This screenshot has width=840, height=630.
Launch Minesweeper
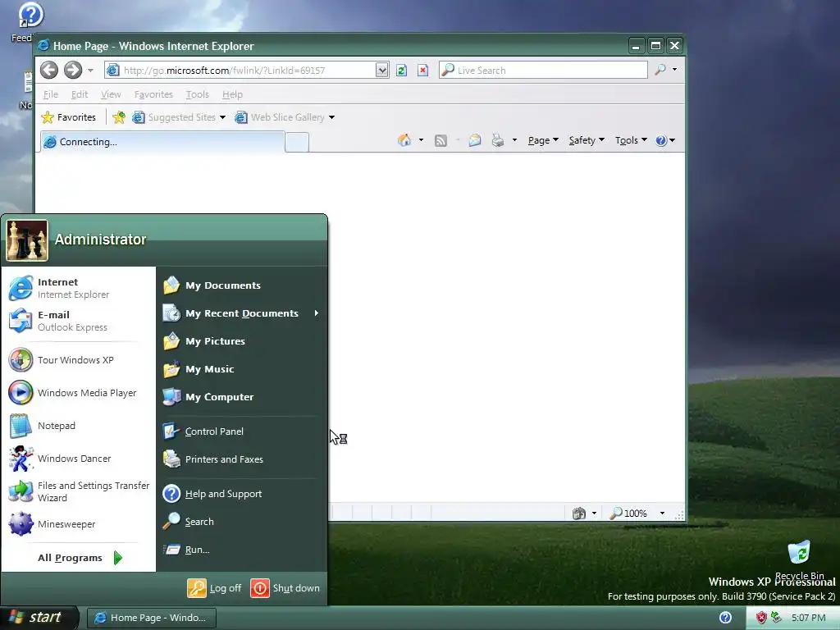tap(79, 524)
